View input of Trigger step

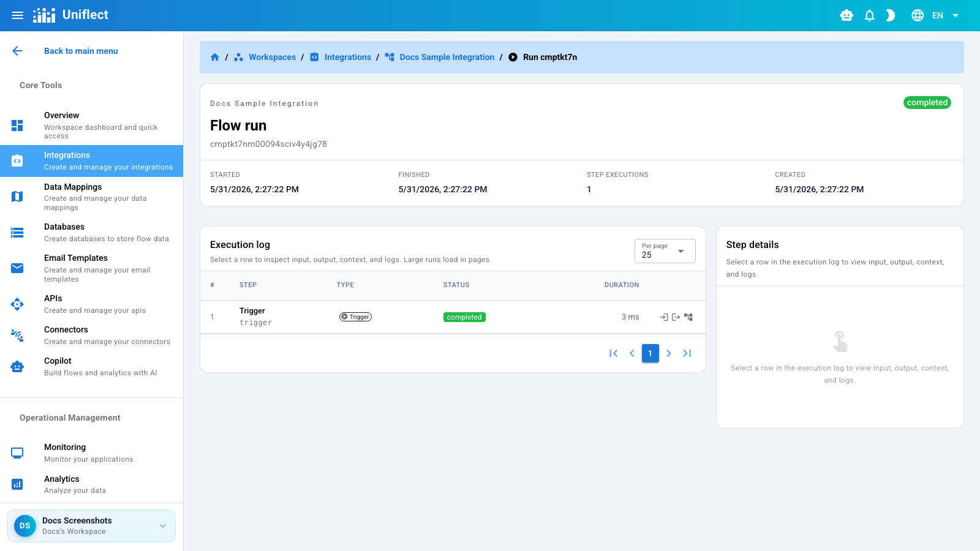click(x=663, y=317)
